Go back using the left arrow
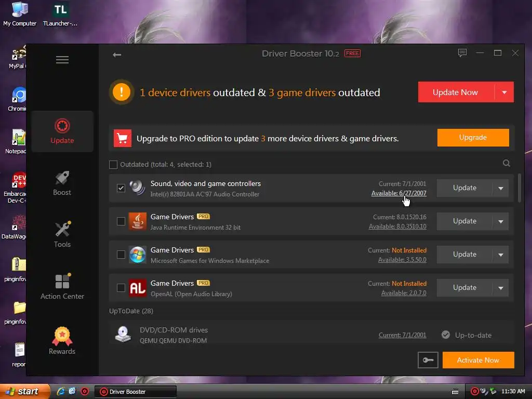Screen dimensions: 532x399 pos(117,55)
